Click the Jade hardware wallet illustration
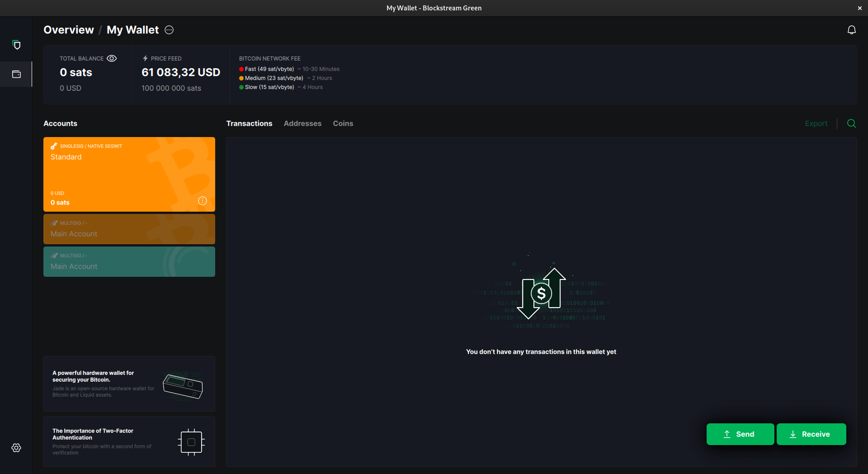Image resolution: width=868 pixels, height=474 pixels. click(x=183, y=386)
